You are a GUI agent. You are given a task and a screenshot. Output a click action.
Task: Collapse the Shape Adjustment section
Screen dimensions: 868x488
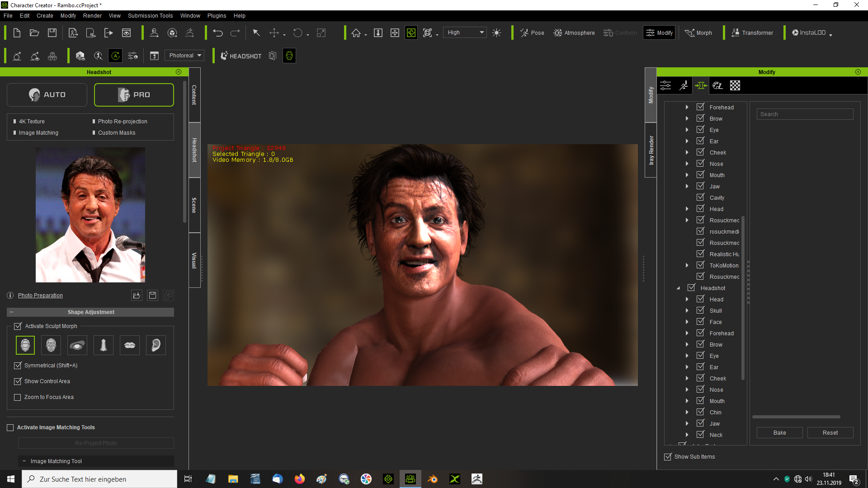pos(11,312)
